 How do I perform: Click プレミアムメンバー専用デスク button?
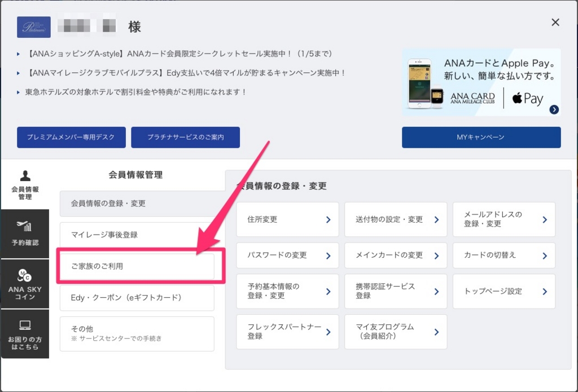[71, 137]
